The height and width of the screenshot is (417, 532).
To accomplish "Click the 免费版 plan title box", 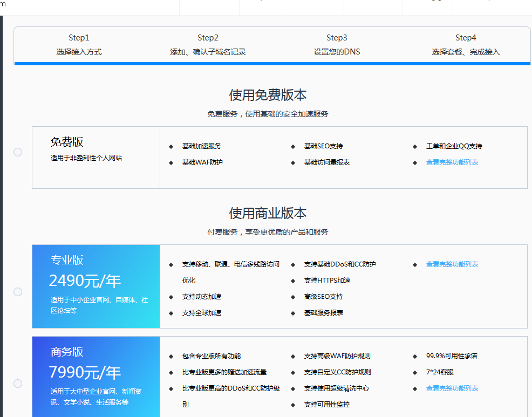I will [96, 158].
